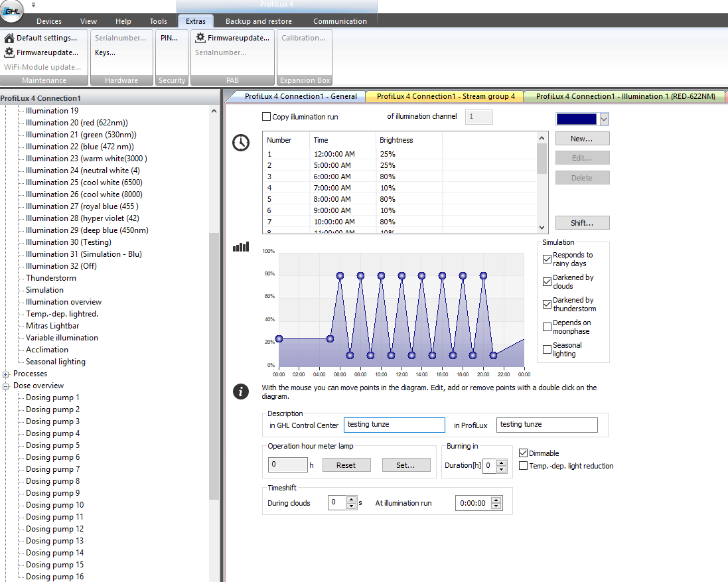Select row 3 at 6:00:00 AM
This screenshot has height=582, width=728.
[400, 177]
